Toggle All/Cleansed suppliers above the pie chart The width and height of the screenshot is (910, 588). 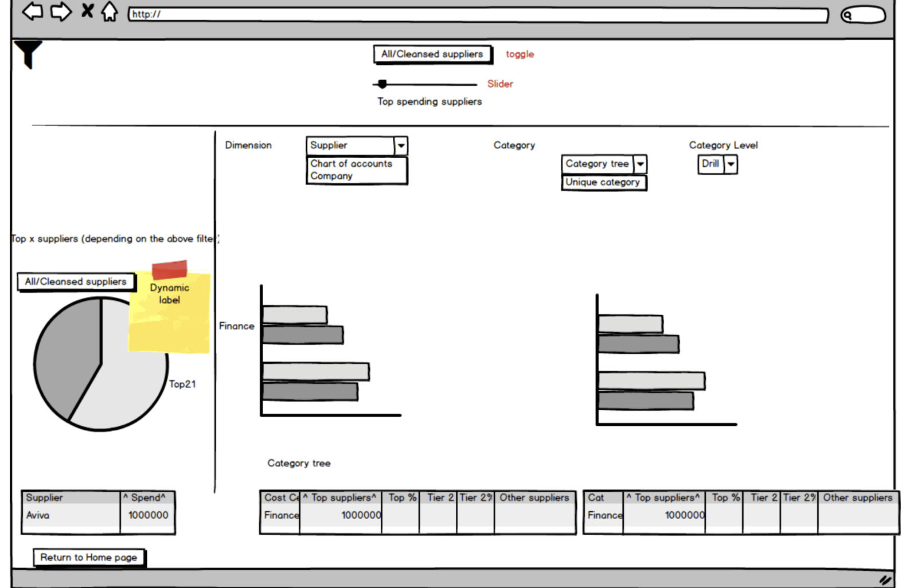coord(76,281)
